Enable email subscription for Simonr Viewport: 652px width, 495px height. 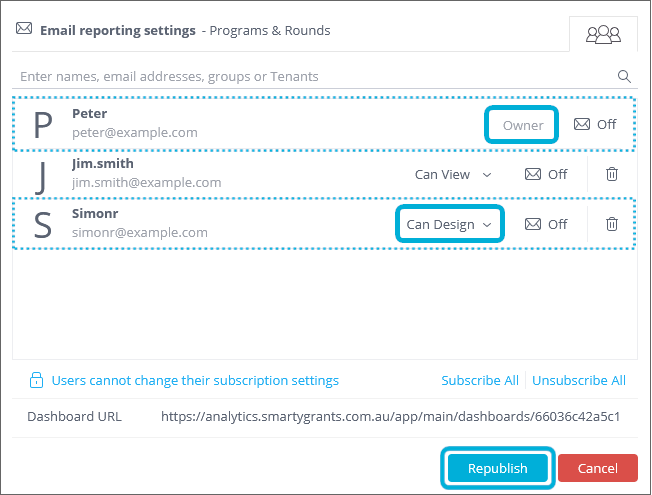pos(546,224)
